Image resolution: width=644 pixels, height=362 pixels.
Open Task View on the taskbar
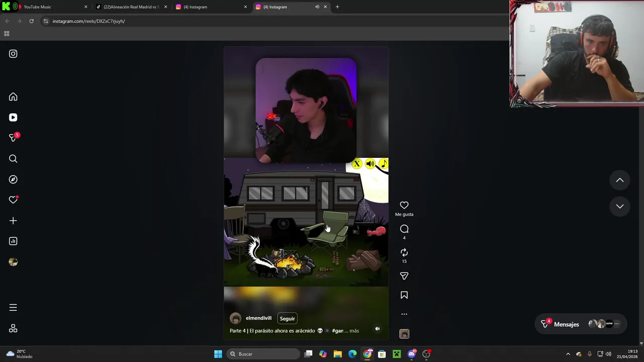[308, 354]
